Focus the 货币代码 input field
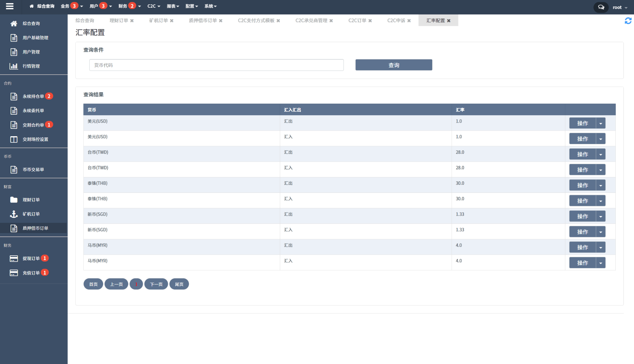 click(x=216, y=65)
